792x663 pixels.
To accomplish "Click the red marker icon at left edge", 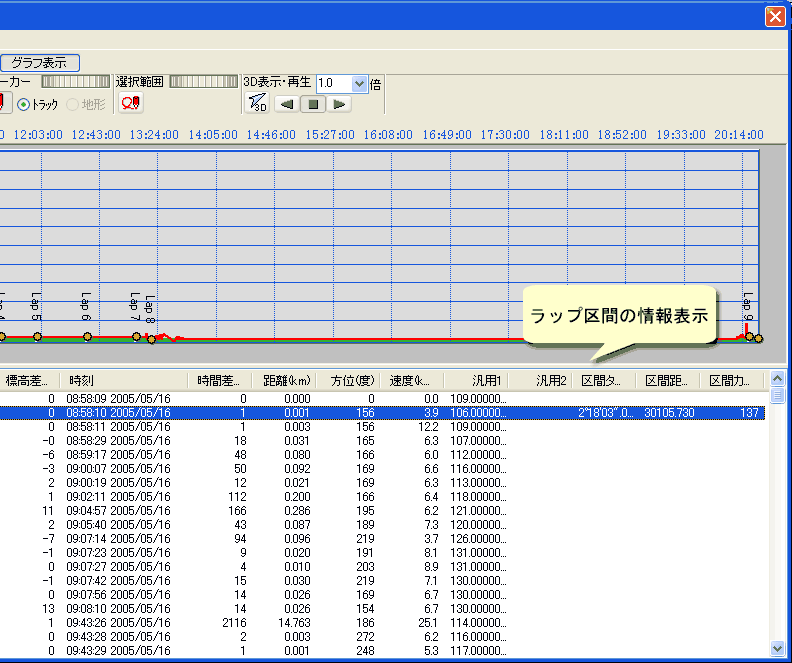I will (x=3, y=104).
